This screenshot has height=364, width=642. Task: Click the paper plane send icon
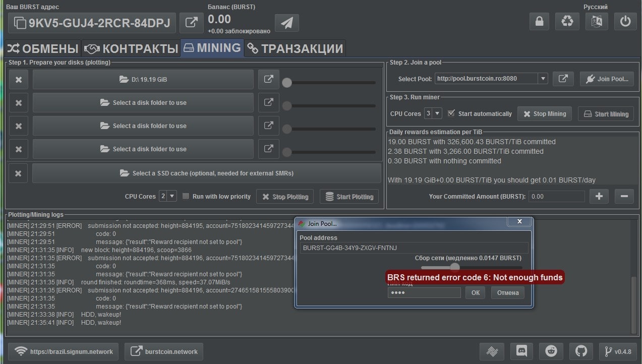[x=286, y=23]
